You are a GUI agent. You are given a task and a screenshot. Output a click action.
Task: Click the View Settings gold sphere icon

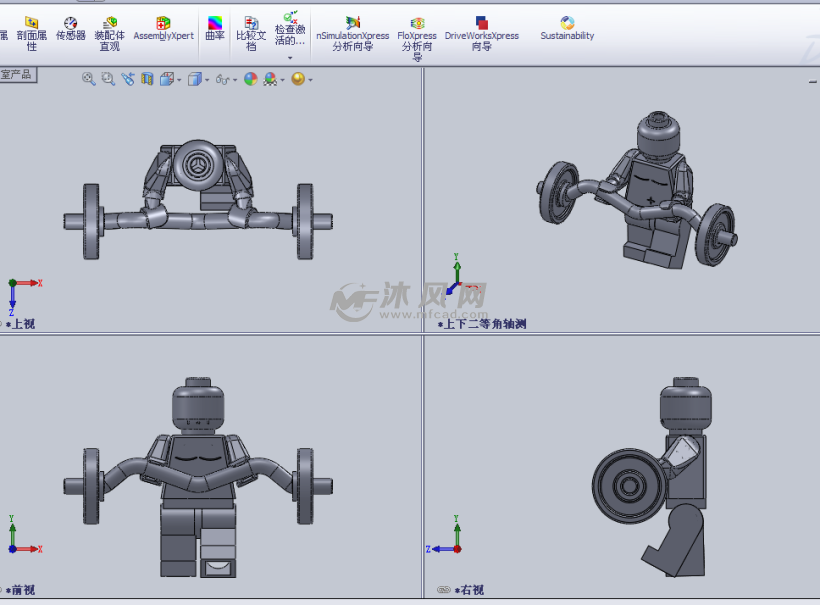298,79
